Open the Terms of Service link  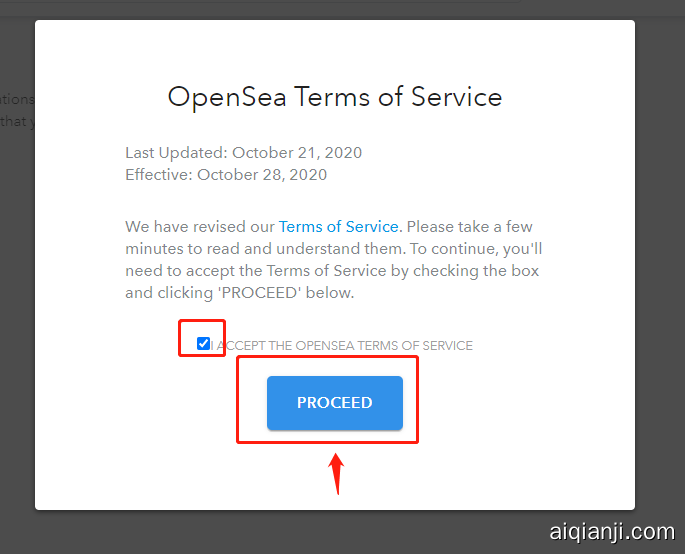tap(338, 227)
